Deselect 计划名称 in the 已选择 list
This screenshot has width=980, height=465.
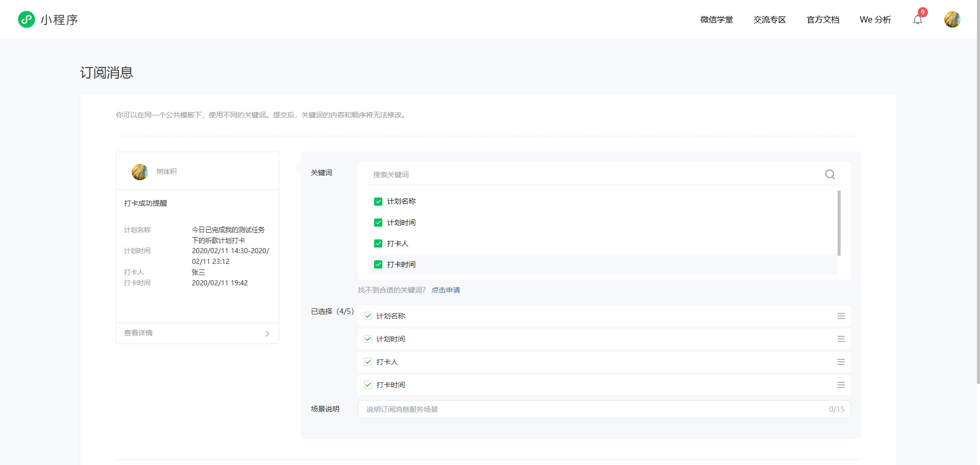pyautogui.click(x=368, y=316)
